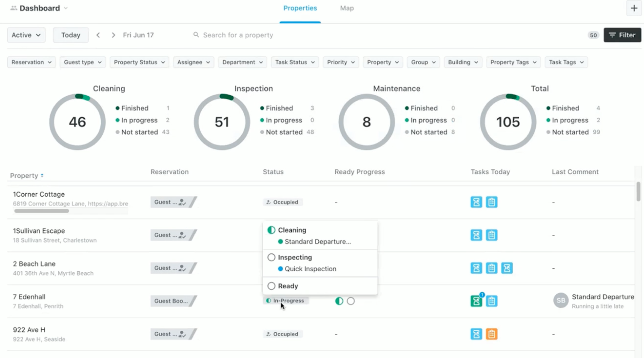Click the Property column sort icon

click(x=42, y=176)
